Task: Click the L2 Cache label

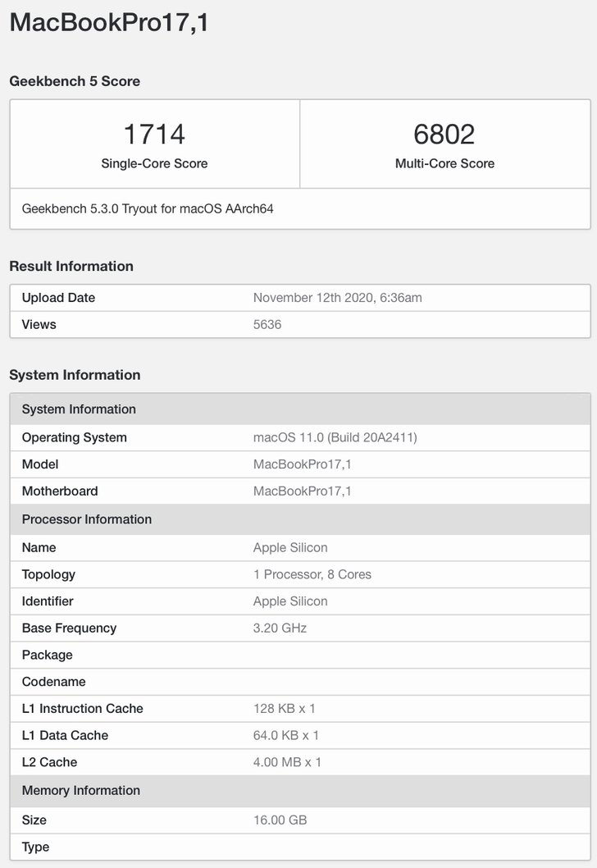Action: (x=49, y=762)
